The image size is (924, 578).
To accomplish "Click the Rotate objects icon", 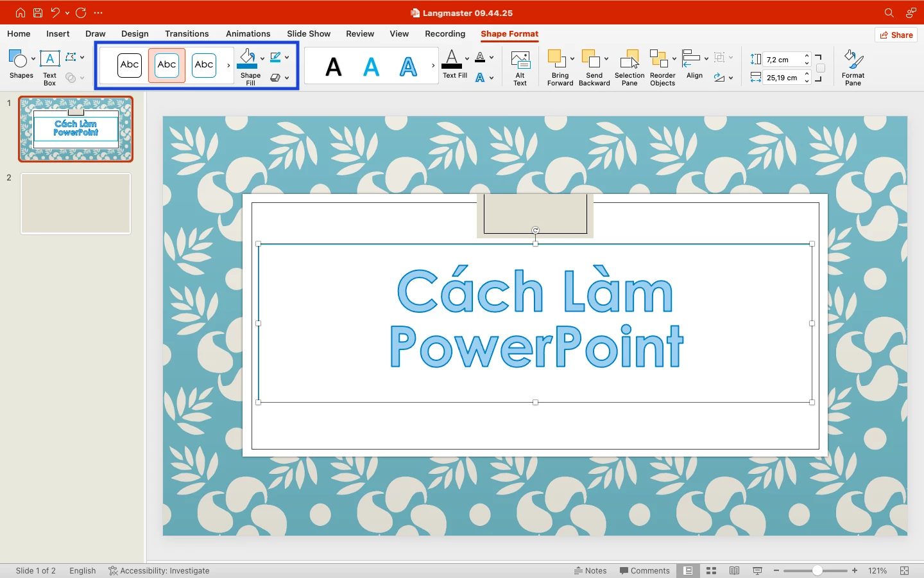I will coord(719,78).
